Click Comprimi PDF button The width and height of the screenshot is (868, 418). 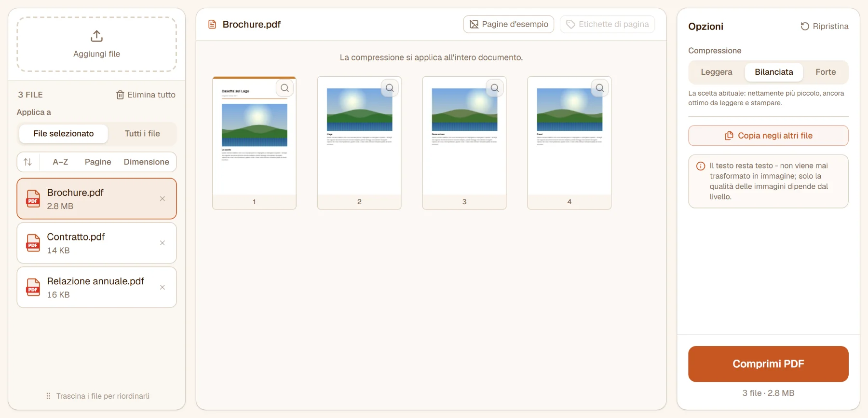[x=768, y=364]
